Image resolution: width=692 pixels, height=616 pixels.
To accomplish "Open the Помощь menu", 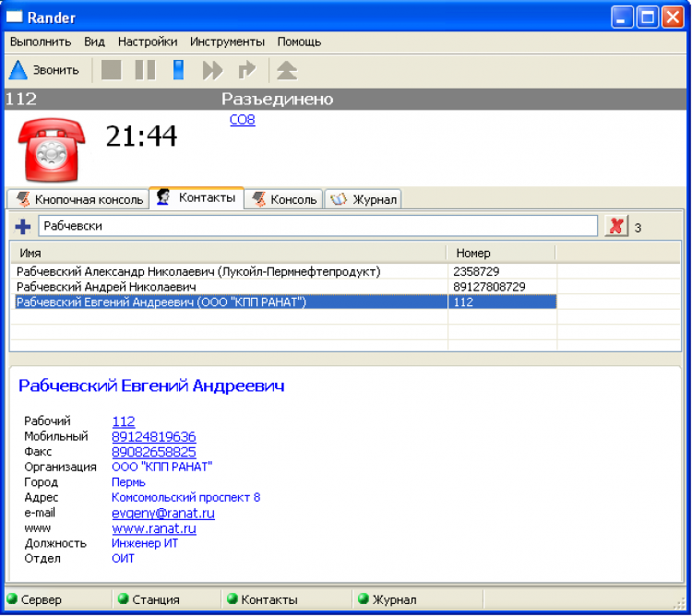I will (x=299, y=41).
